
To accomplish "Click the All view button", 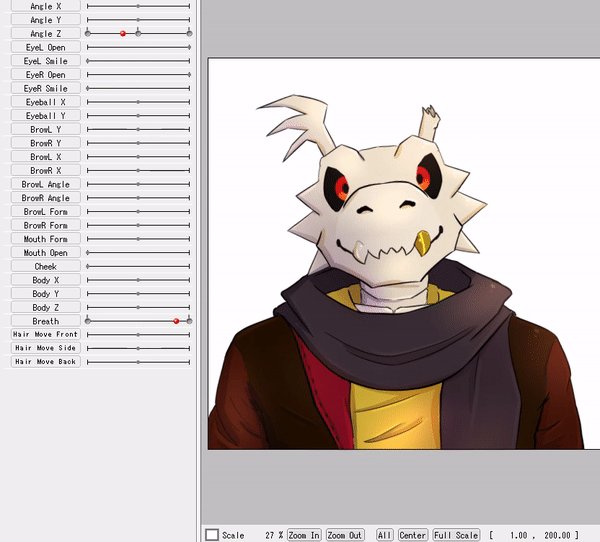I will (385, 535).
